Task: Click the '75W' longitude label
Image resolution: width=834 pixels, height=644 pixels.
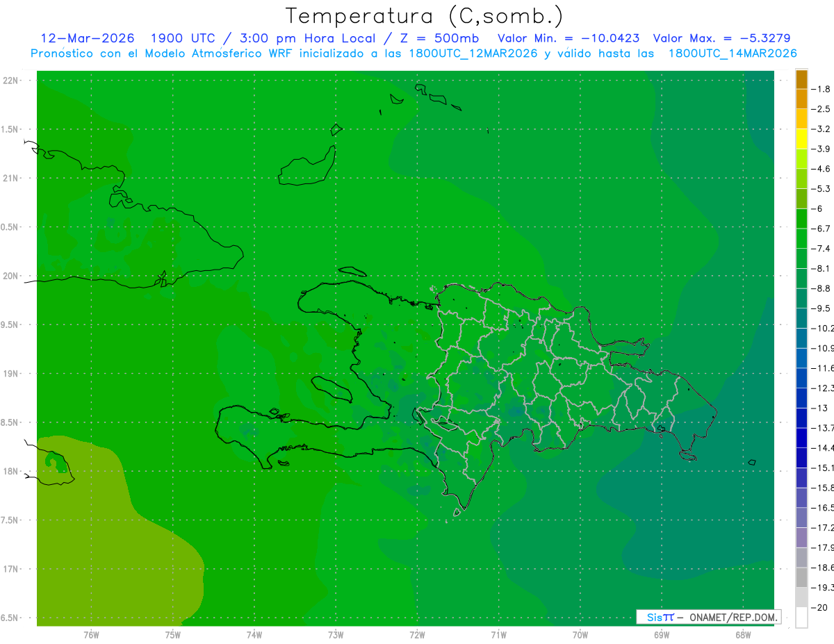Action: click(172, 635)
